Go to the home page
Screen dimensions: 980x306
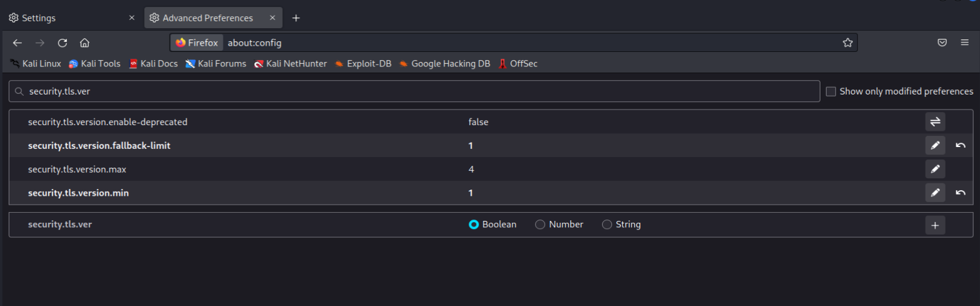pyautogui.click(x=84, y=43)
